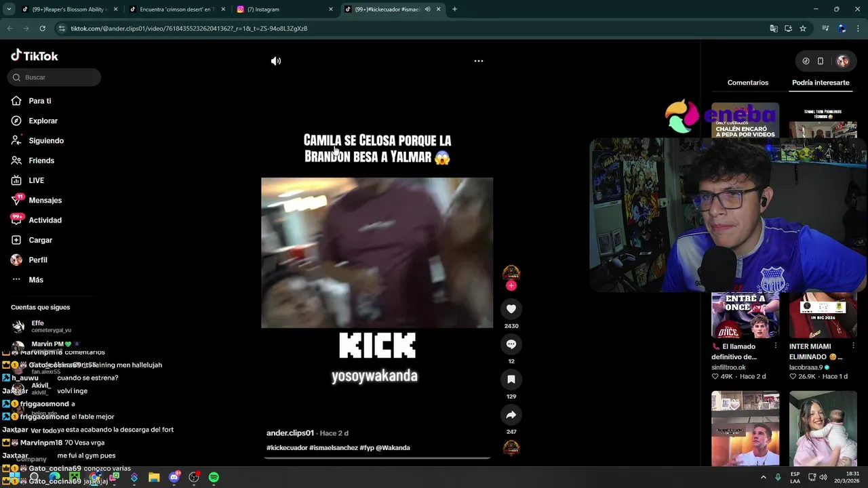Open the sinfiltroo.ok account link

click(729, 367)
